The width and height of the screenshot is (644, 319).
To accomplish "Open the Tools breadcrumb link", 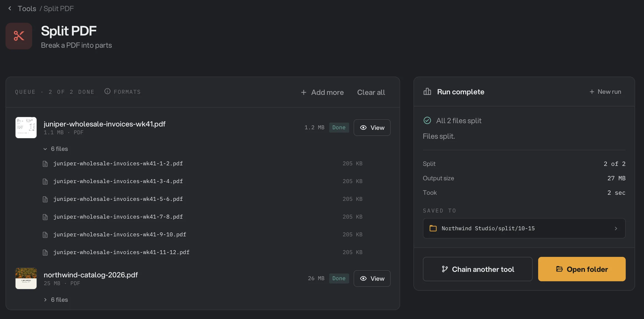I will (27, 9).
